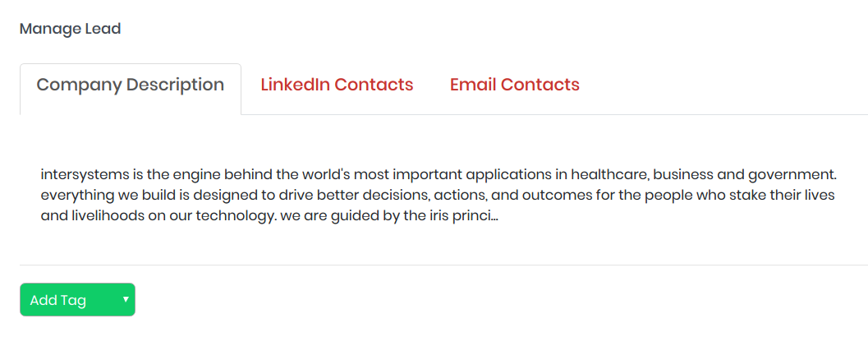868x337 pixels.
Task: Switch to the Email Contacts tab
Action: pos(514,85)
